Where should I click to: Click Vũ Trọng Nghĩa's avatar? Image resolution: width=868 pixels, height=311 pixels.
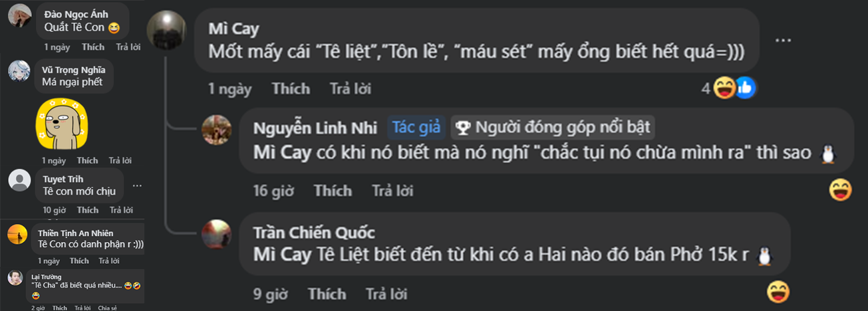(x=19, y=70)
